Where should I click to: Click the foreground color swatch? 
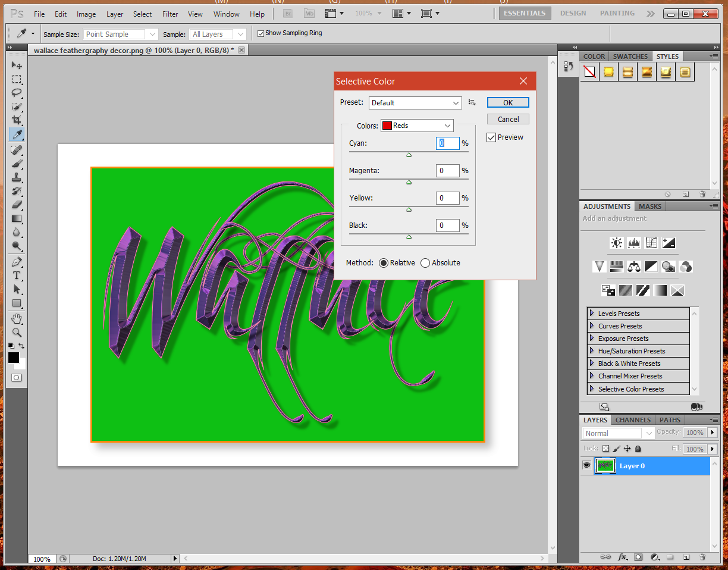[14, 358]
